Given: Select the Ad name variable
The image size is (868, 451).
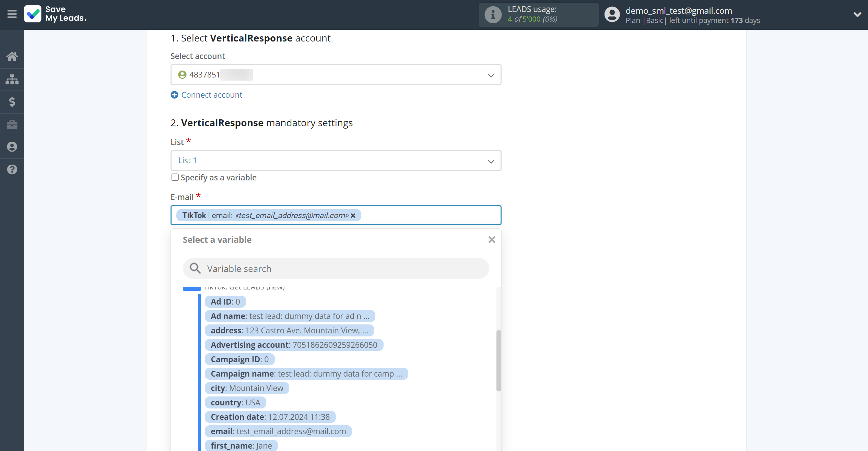Looking at the screenshot, I should 290,316.
